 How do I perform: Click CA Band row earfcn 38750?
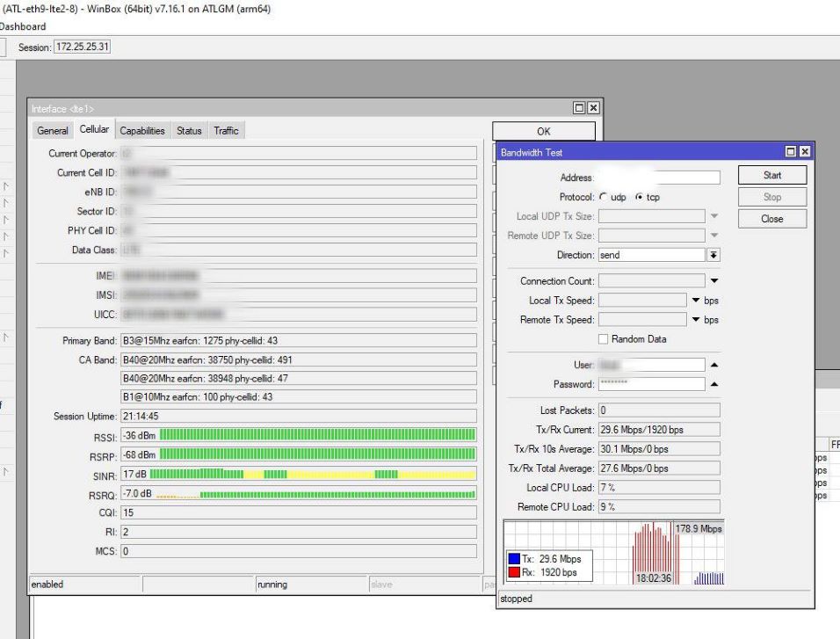299,359
